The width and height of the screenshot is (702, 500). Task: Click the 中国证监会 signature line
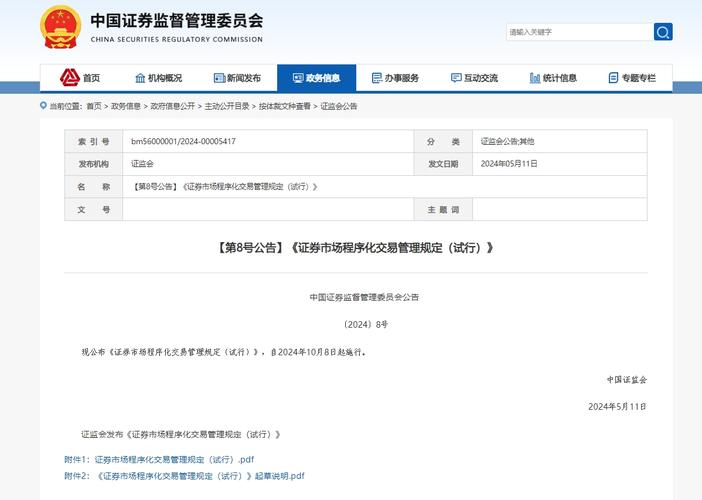627,380
